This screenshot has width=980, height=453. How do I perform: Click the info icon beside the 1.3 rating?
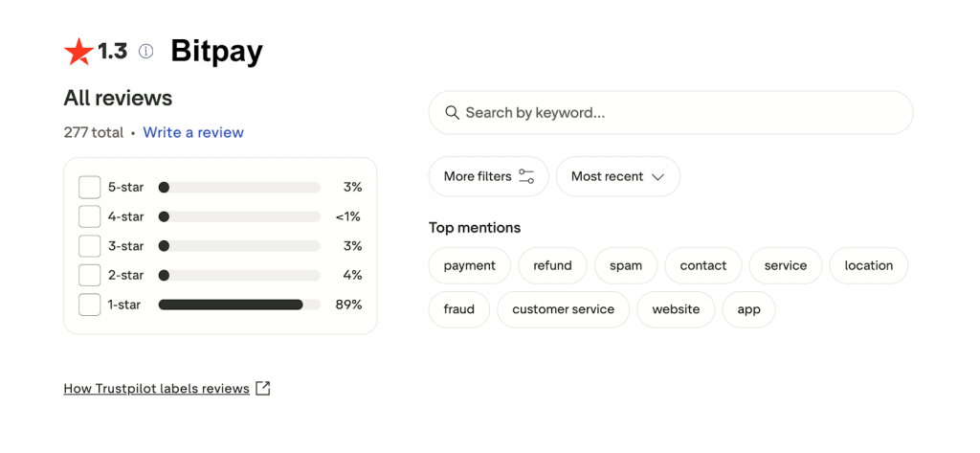pyautogui.click(x=145, y=52)
